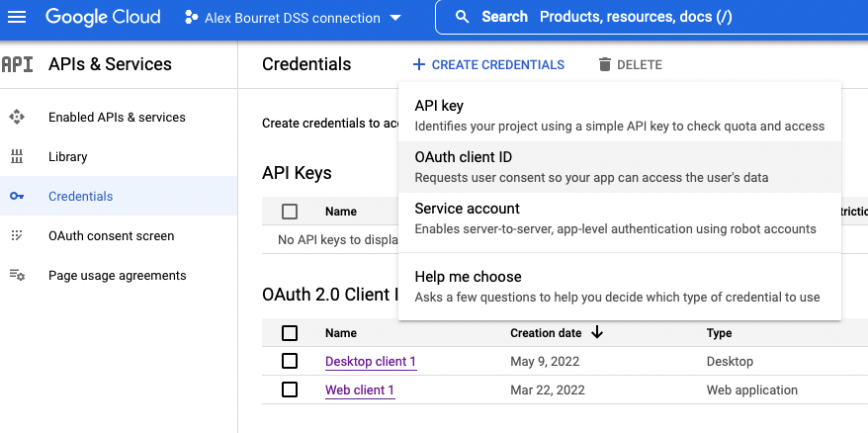Focus the Products, resources, docs search field

point(651,17)
